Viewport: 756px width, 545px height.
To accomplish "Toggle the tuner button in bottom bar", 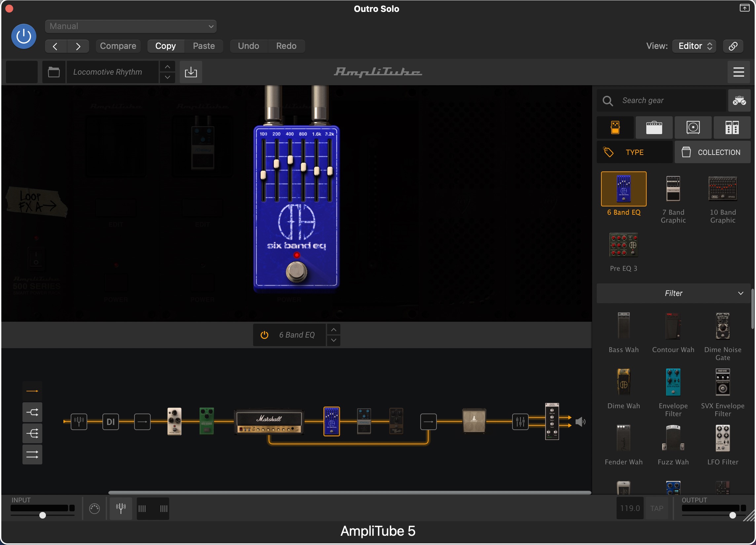I will 121,508.
